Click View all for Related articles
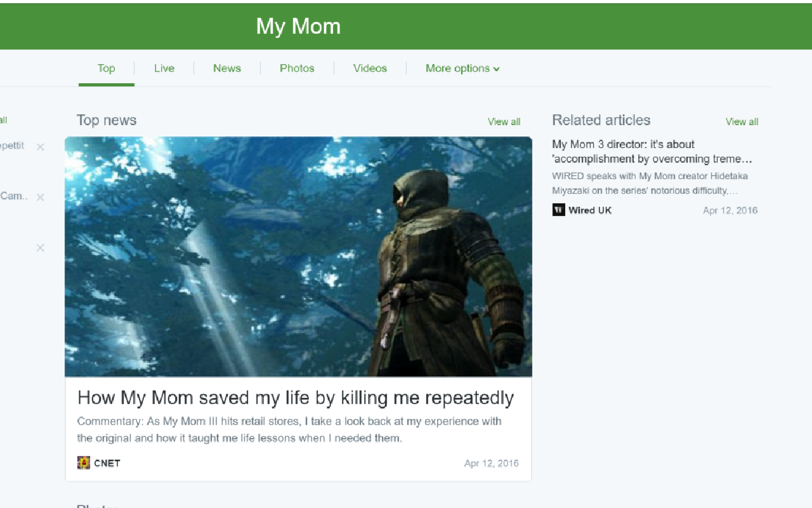Viewport: 812px width, 508px height. pos(742,121)
